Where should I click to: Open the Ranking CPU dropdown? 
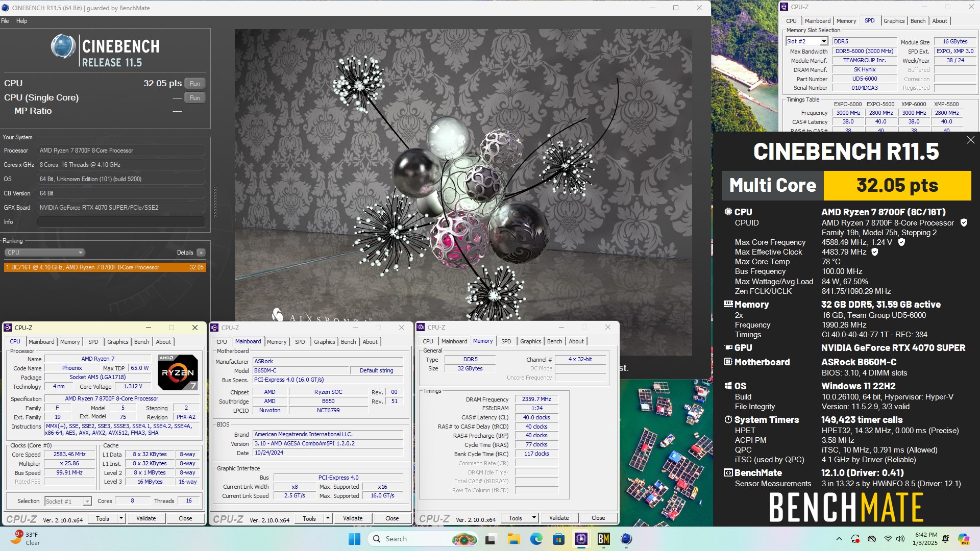44,253
